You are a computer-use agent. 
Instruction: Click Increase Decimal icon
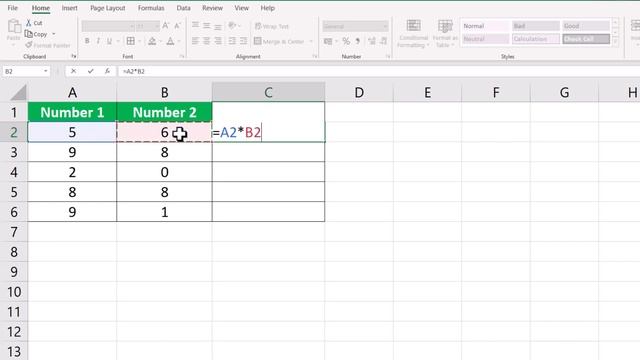372,41
